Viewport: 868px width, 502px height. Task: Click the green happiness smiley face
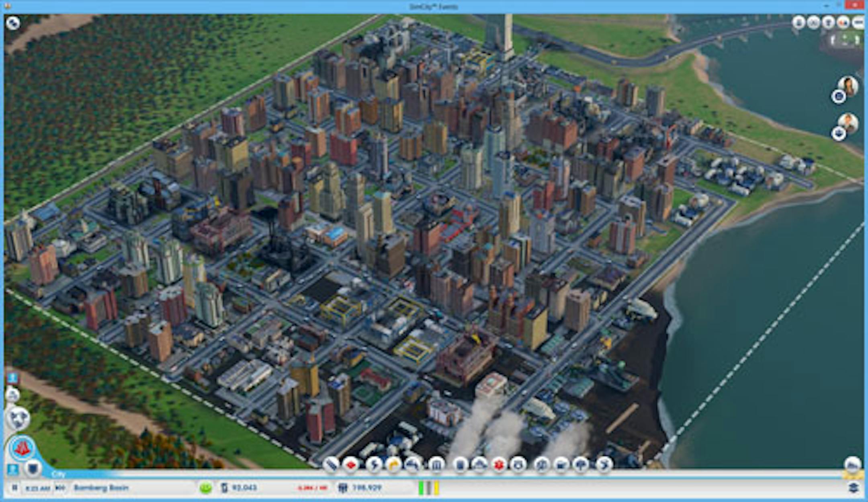(x=206, y=488)
